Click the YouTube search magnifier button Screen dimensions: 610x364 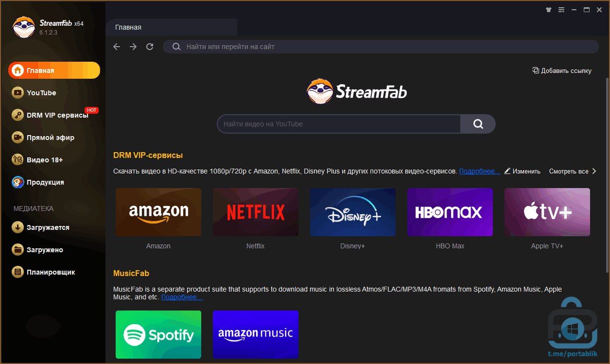pos(478,124)
